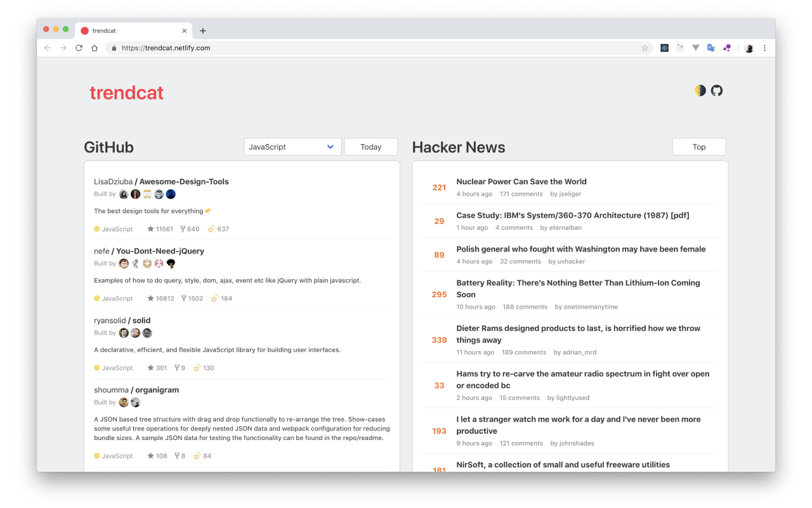Open the ryansolid / solid repository link
812x508 pixels.
[x=122, y=320]
